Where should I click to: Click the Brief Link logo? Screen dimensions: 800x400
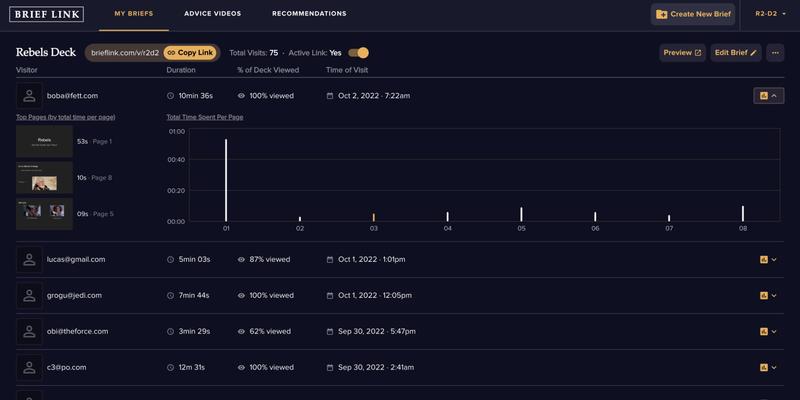click(x=47, y=14)
